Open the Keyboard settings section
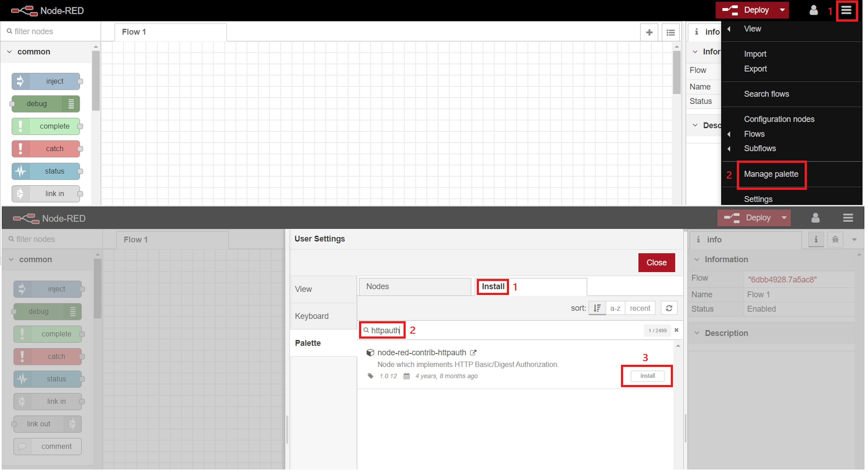868x474 pixels. pyautogui.click(x=323, y=316)
